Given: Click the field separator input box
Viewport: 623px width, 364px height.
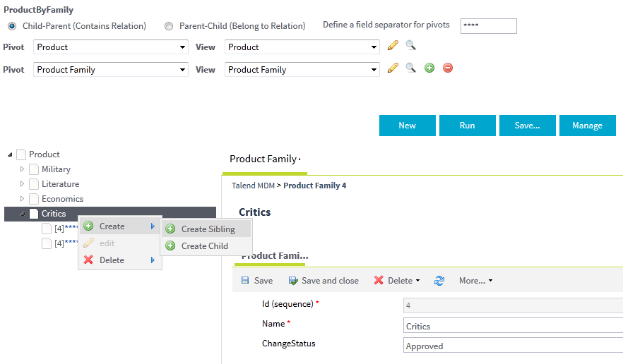Looking at the screenshot, I should pos(488,26).
